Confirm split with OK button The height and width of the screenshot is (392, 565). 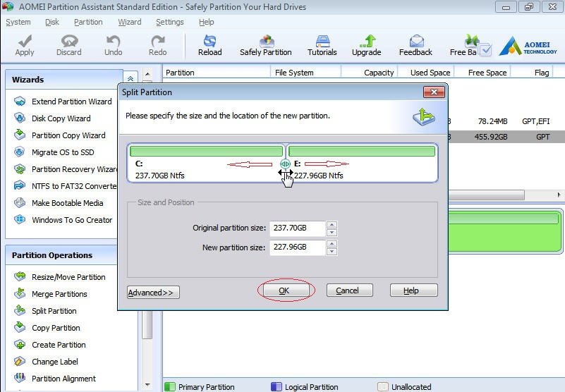[x=286, y=290]
